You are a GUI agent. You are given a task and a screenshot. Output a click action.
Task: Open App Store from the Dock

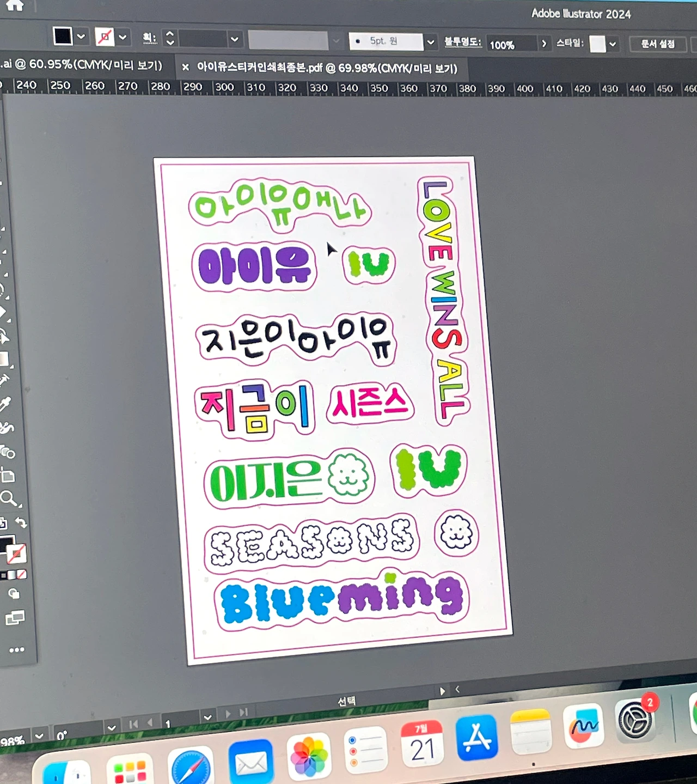click(x=478, y=737)
